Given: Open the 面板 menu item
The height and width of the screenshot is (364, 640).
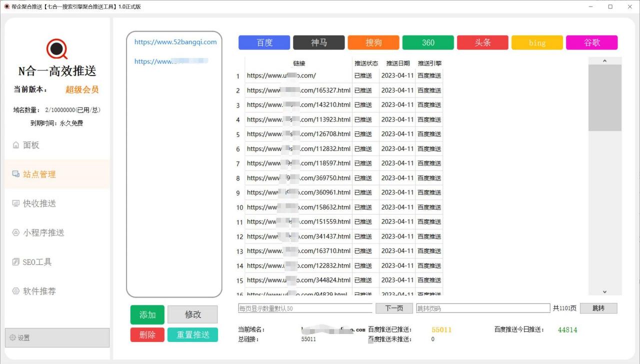Looking at the screenshot, I should click(57, 145).
